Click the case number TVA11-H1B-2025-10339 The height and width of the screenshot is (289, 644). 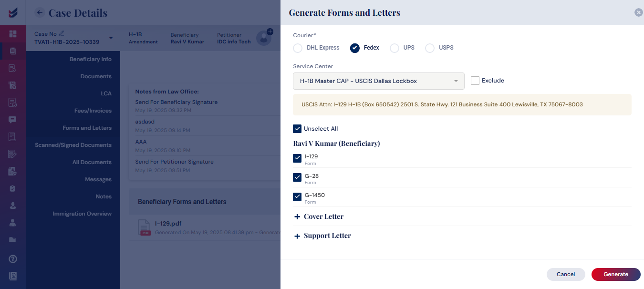(67, 42)
